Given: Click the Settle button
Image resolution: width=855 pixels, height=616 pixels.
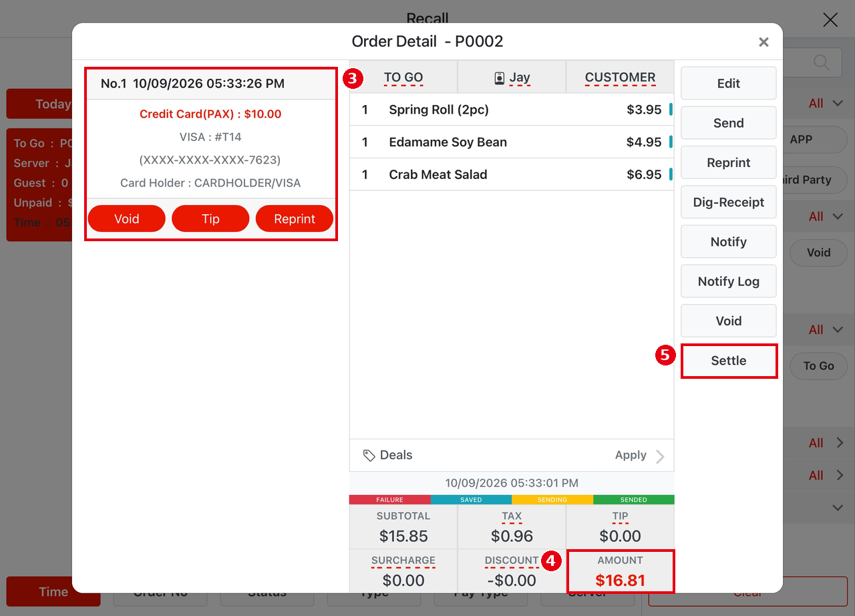Looking at the screenshot, I should coord(729,361).
